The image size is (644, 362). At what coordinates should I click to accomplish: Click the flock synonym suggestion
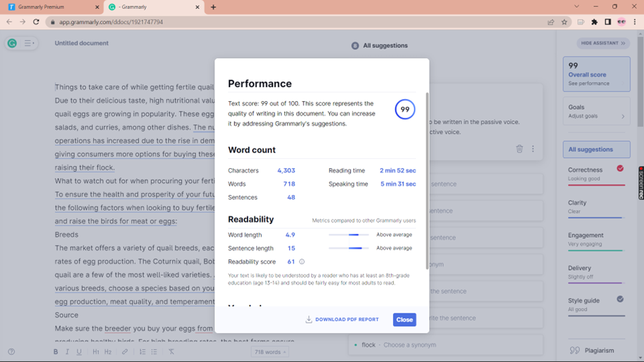click(x=445, y=345)
